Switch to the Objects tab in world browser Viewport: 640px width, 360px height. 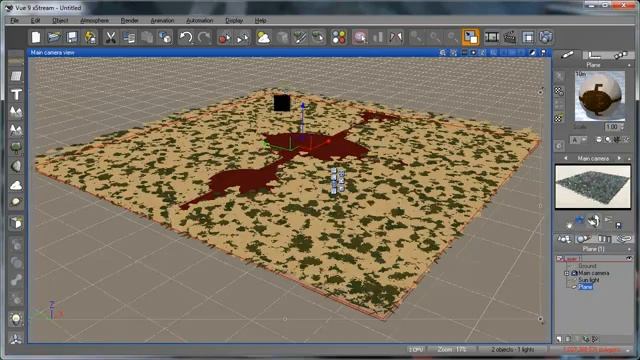pyautogui.click(x=564, y=239)
